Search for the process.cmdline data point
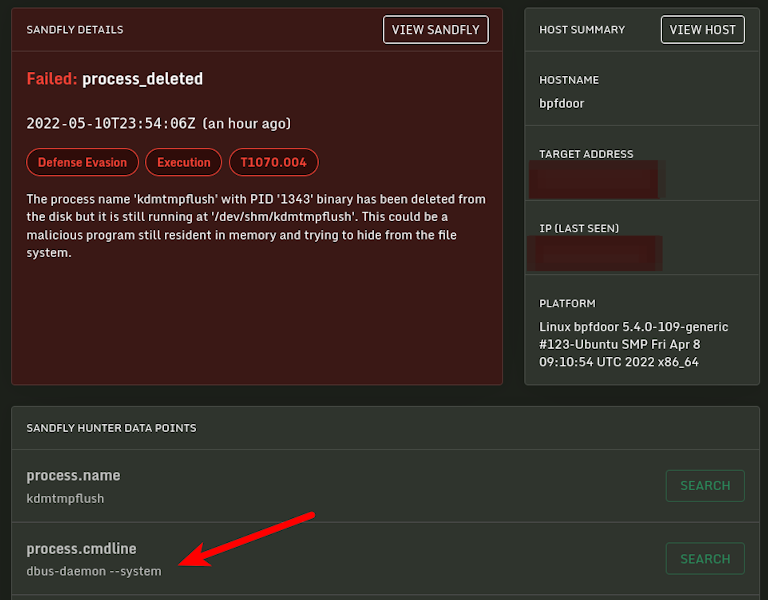This screenshot has width=768, height=600. pos(705,559)
